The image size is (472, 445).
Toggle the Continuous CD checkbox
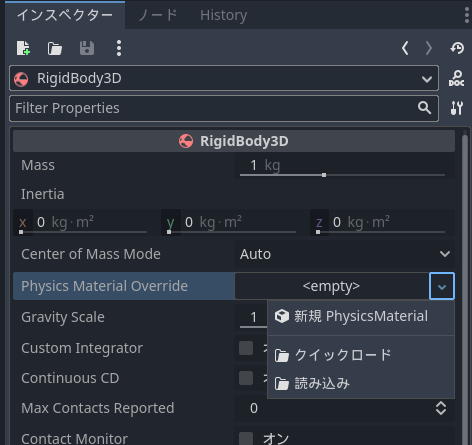[246, 378]
